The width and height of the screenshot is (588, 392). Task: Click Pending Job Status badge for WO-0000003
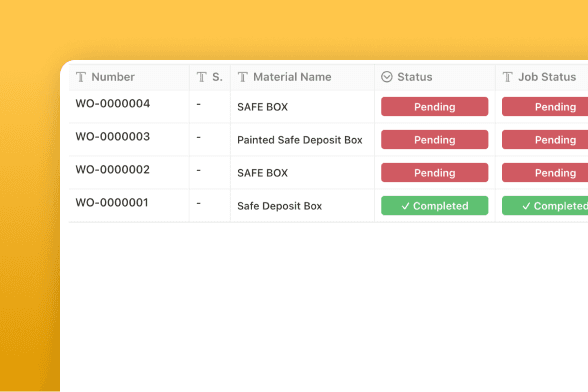545,140
